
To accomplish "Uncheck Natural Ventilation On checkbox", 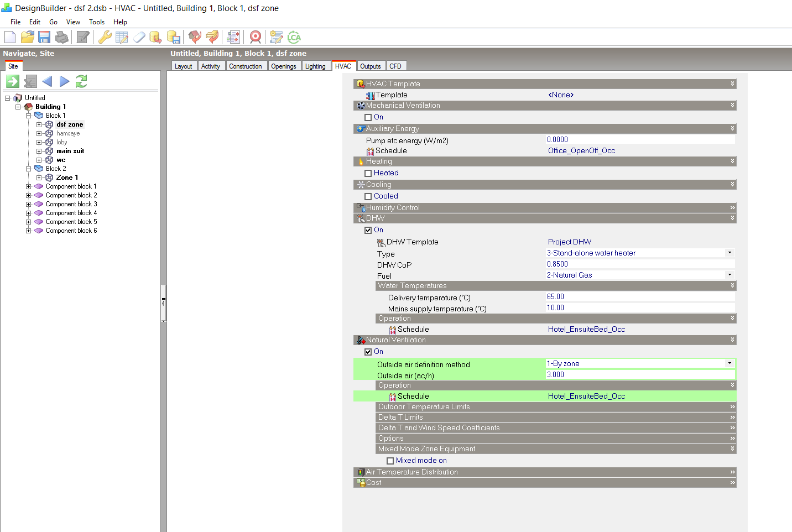I will [368, 352].
